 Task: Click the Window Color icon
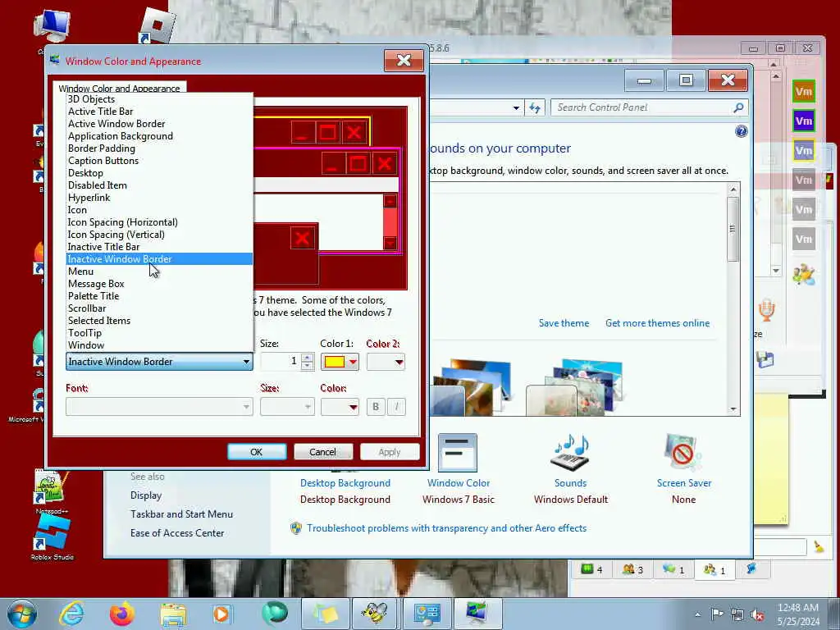(458, 453)
